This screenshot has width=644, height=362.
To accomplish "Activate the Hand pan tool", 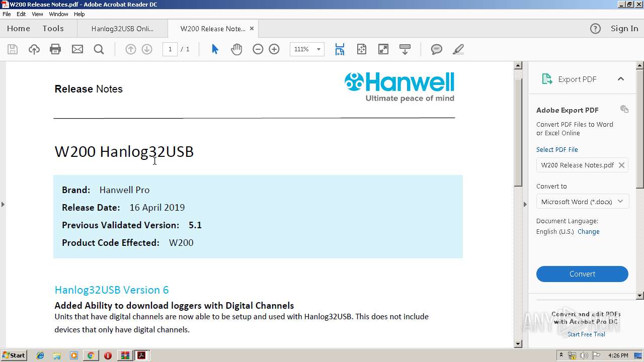I will 236,49.
